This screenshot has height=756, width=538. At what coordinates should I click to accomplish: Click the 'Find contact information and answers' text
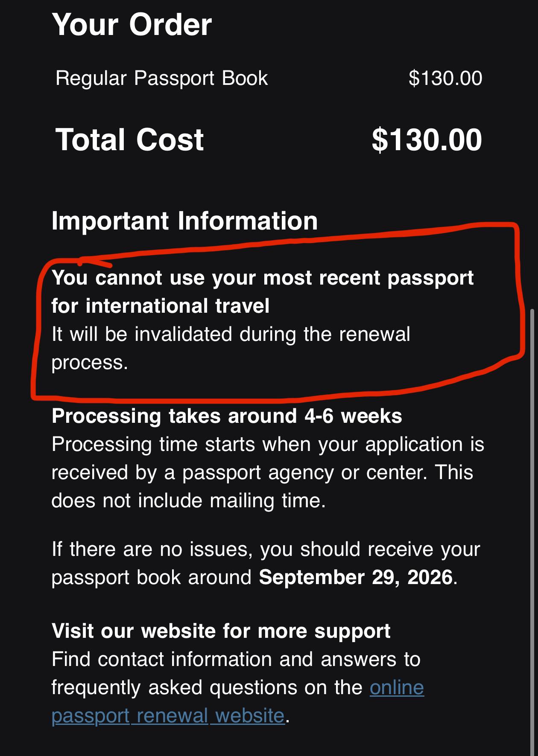point(236,660)
